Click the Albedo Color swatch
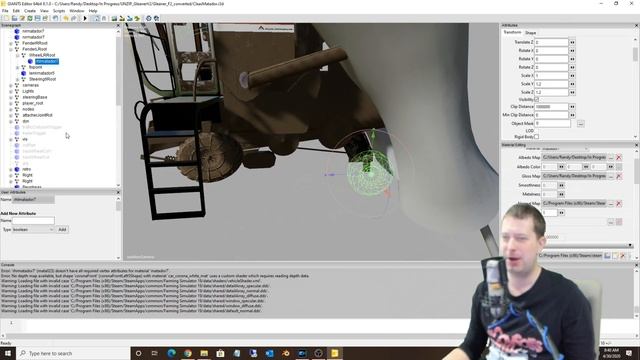The height and width of the screenshot is (360, 640). tap(619, 167)
